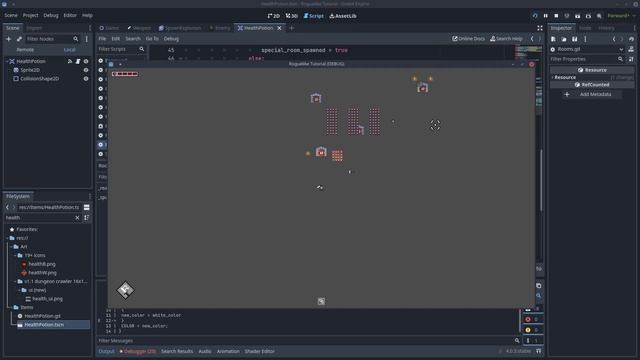The width and height of the screenshot is (640, 360).
Task: Open the Help menu
Action: tap(87, 15)
